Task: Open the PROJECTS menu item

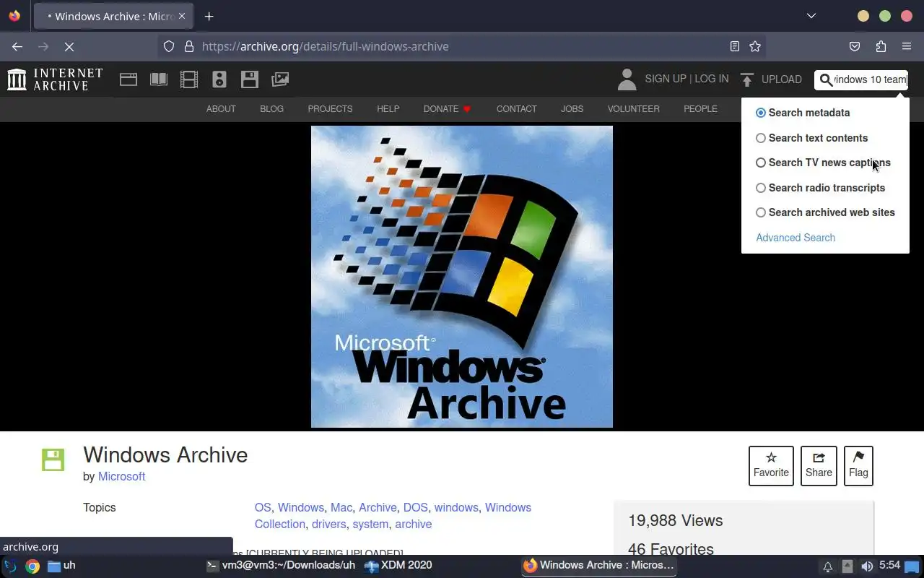Action: pyautogui.click(x=330, y=109)
